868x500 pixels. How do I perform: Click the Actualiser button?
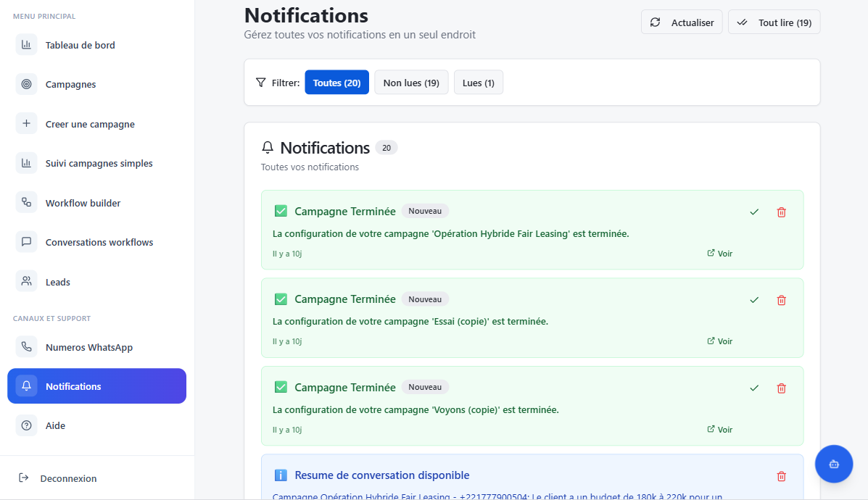point(682,22)
